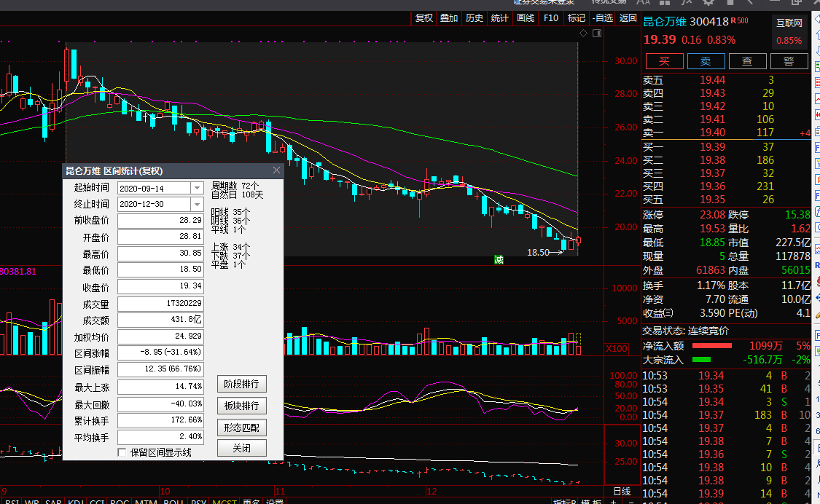
Task: Click the 加权均价 field showing 24.929
Action: [x=160, y=336]
